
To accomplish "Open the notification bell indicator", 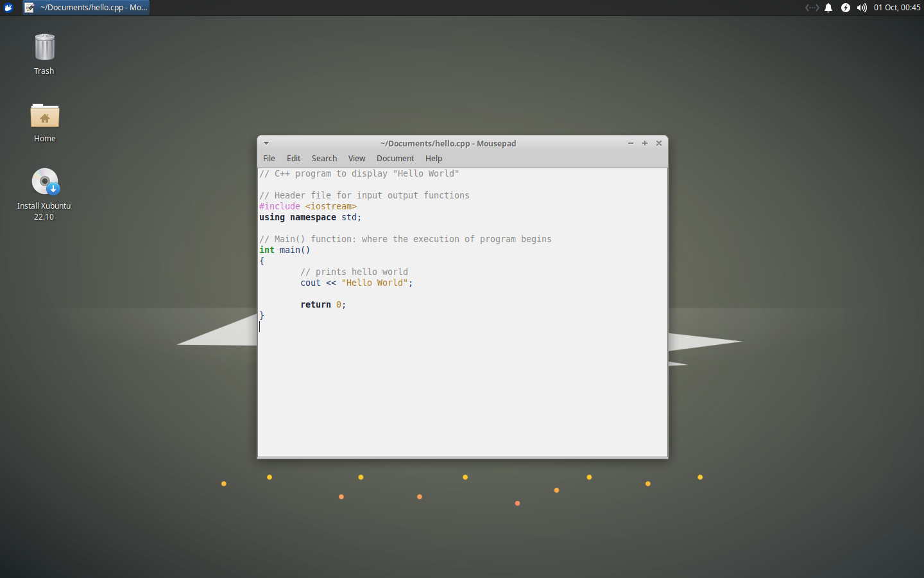I will [828, 7].
